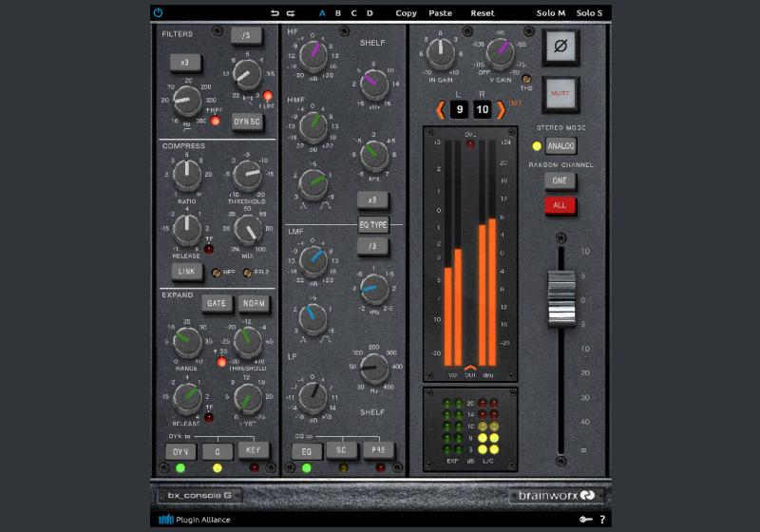Click the SHELF label under HF

[372, 43]
